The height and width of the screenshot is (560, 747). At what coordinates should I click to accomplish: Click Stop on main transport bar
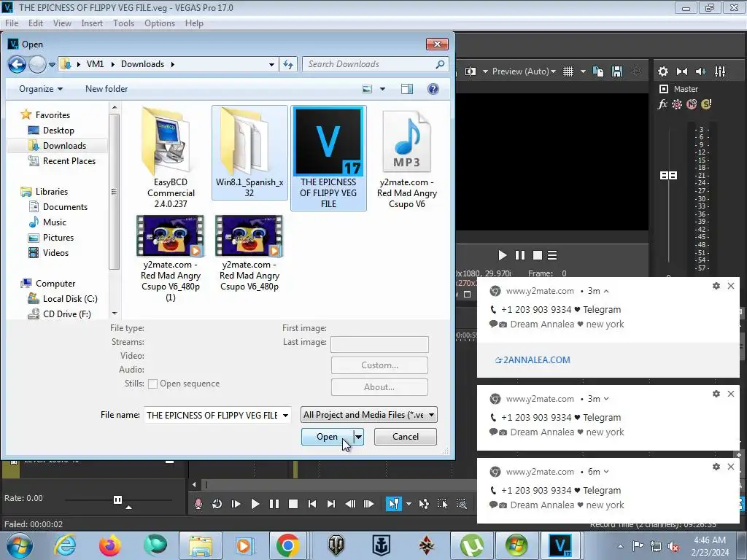pos(293,504)
